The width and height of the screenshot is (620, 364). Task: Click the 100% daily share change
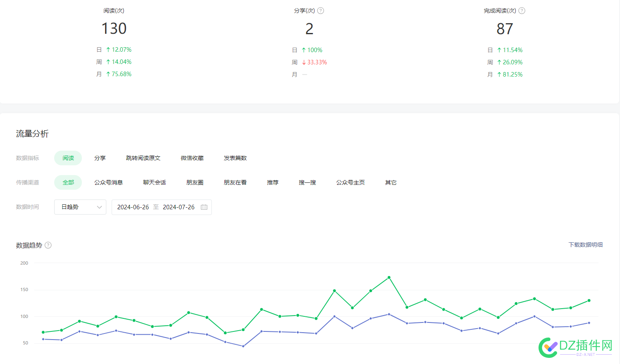tap(315, 50)
